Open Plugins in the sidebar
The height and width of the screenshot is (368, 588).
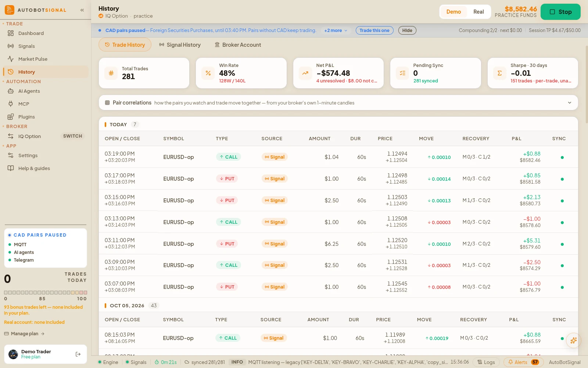tap(46, 117)
